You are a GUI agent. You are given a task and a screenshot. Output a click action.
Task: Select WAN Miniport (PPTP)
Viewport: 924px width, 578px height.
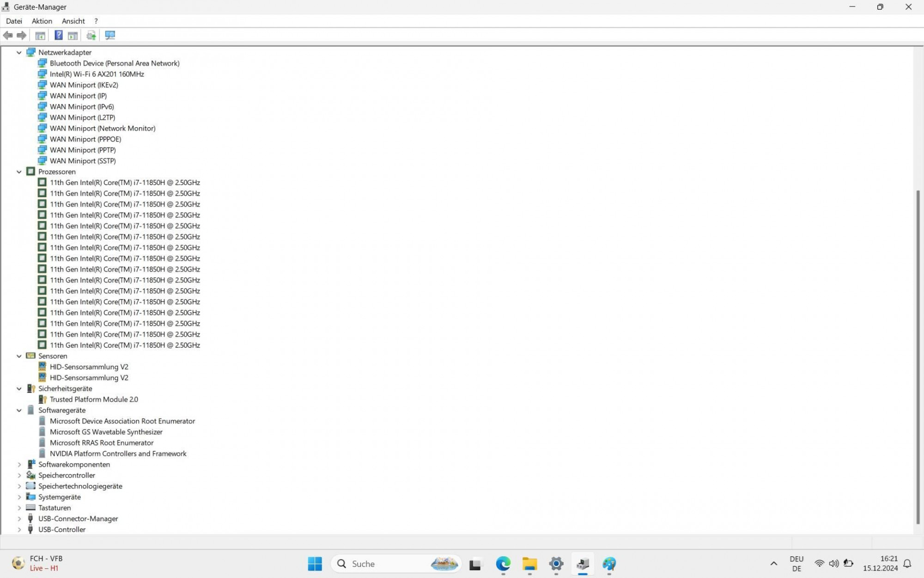point(83,150)
